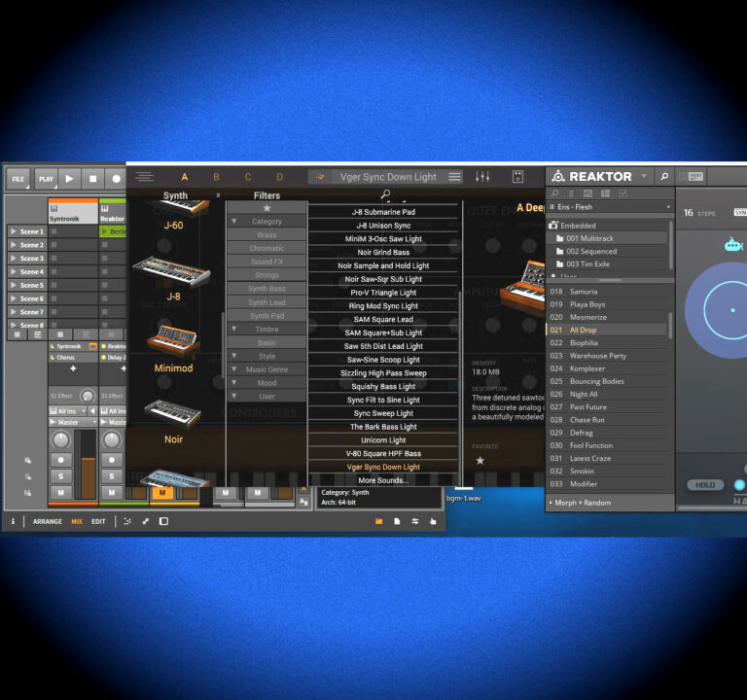The width and height of the screenshot is (747, 700).
Task: Click the More Sounds... entry
Action: (x=383, y=480)
